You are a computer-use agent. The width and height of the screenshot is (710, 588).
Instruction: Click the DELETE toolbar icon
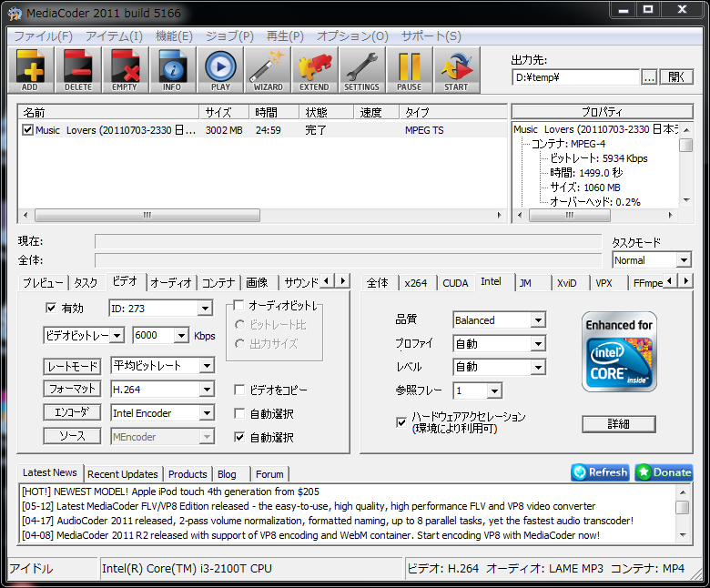coord(78,70)
